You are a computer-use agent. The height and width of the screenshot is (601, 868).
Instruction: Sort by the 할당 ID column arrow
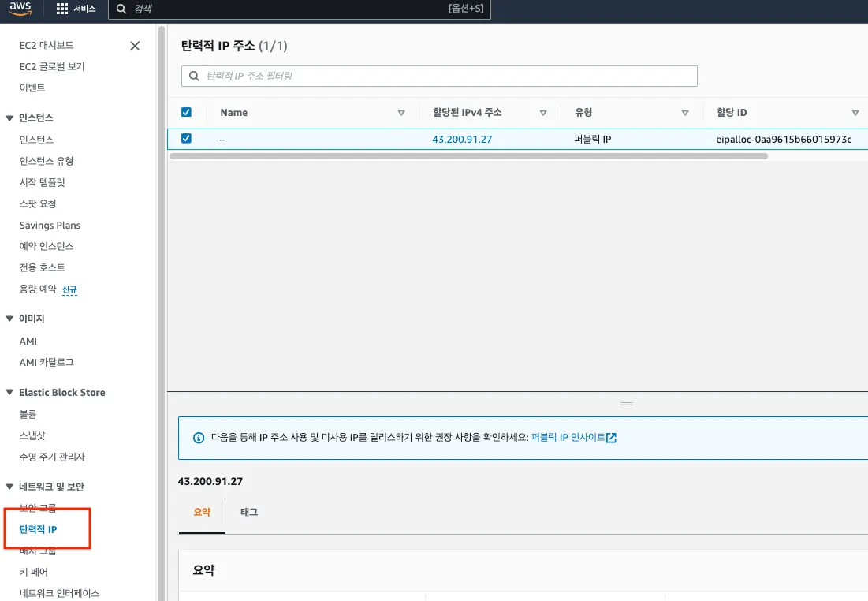click(x=855, y=113)
